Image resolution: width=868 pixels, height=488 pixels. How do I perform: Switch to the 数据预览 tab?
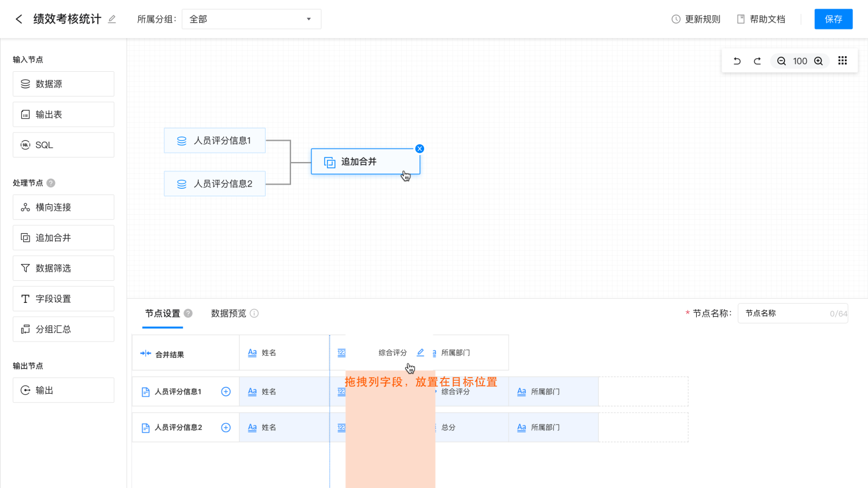pyautogui.click(x=229, y=313)
